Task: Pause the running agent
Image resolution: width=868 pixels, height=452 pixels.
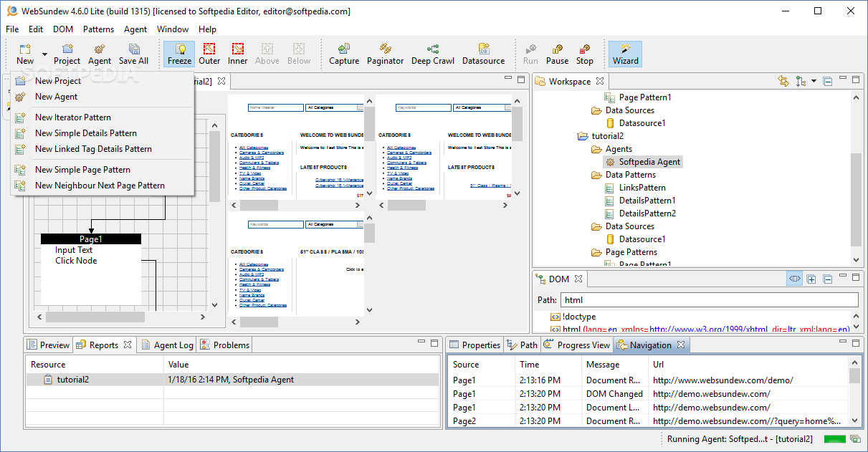Action: (x=557, y=54)
